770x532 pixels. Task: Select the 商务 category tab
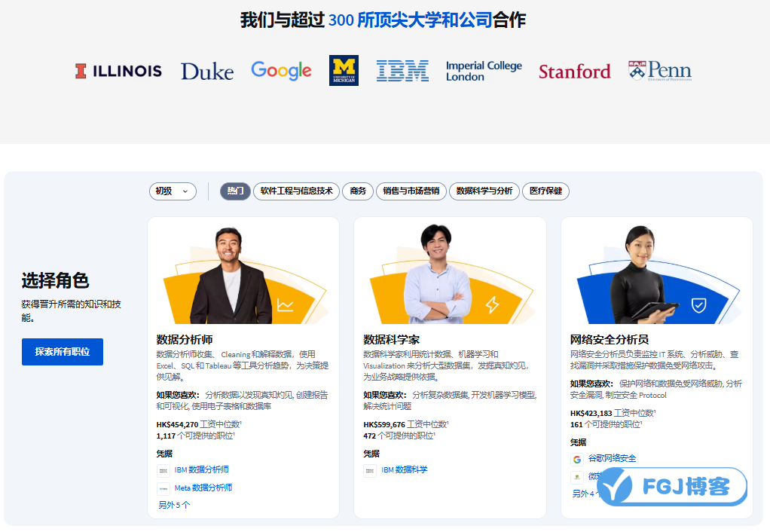pos(358,191)
